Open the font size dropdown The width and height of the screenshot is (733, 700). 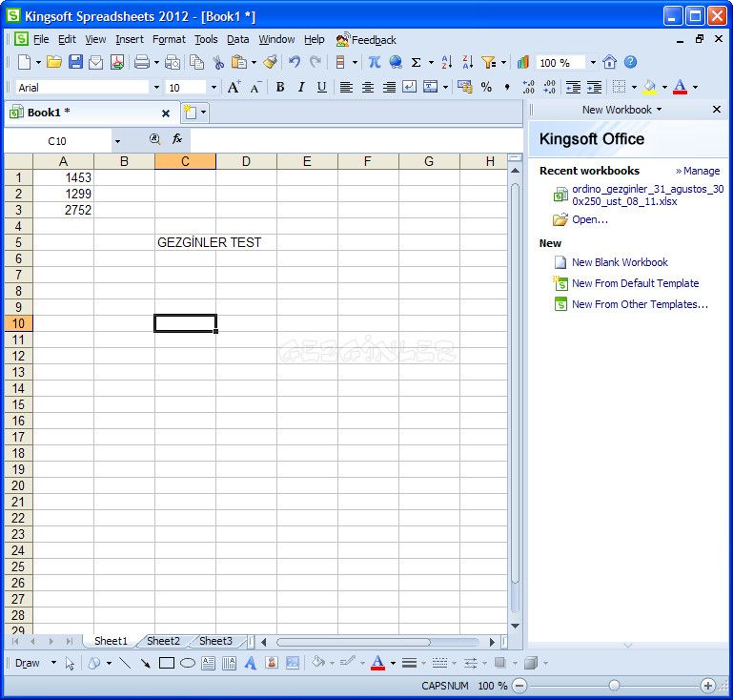tap(214, 88)
